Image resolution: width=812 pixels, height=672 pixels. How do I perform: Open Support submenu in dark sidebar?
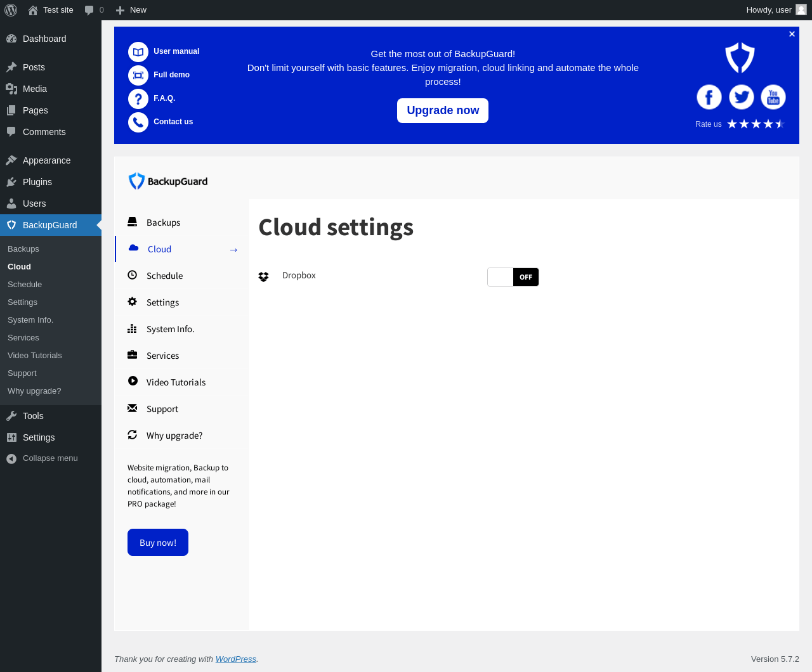click(22, 373)
